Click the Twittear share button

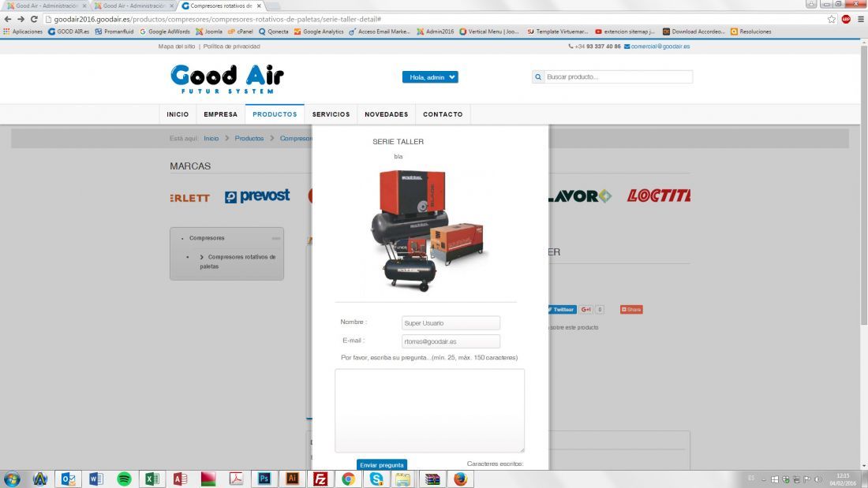coord(562,310)
